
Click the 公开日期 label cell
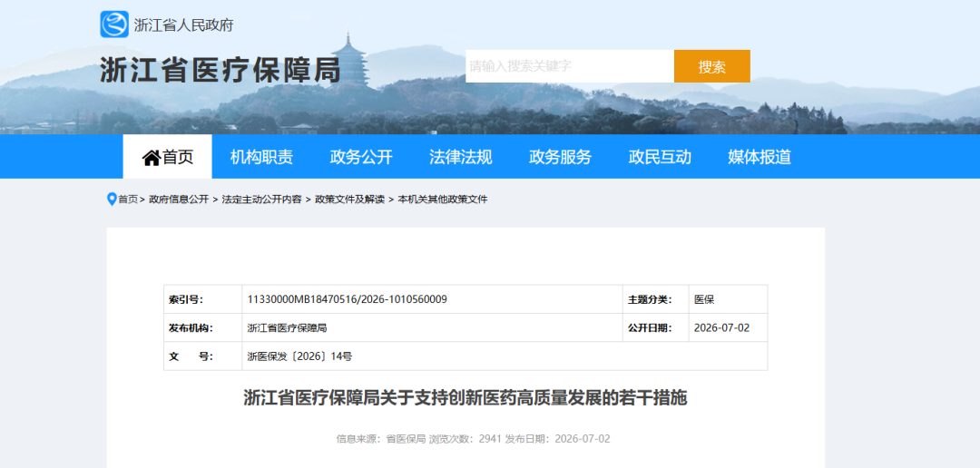pos(656,328)
